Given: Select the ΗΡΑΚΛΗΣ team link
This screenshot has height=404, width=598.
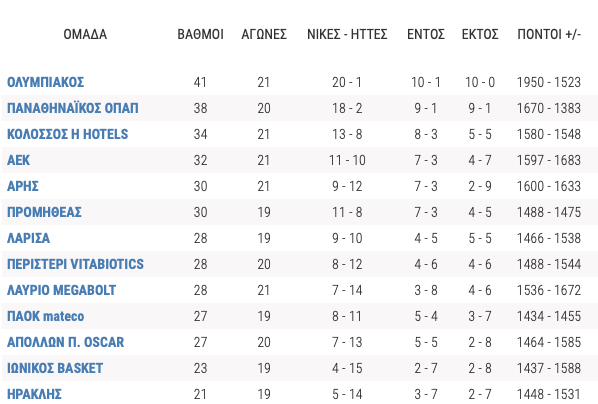Looking at the screenshot, I should [34, 394].
